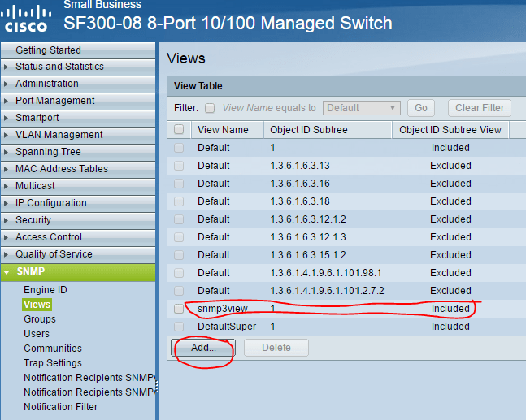Check the row for 1.3.6.1.6.3.15.1.2
Screen dimensions: 526x420
click(x=179, y=255)
